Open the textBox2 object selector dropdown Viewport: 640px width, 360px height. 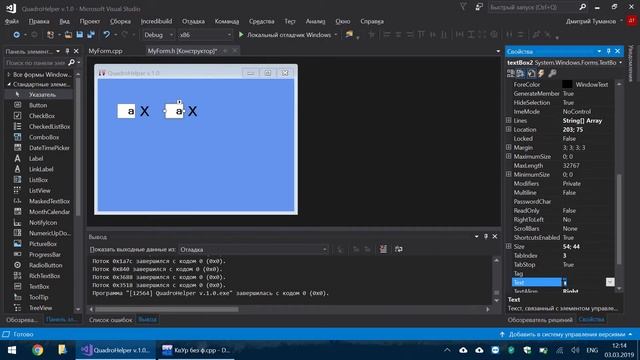(x=620, y=63)
